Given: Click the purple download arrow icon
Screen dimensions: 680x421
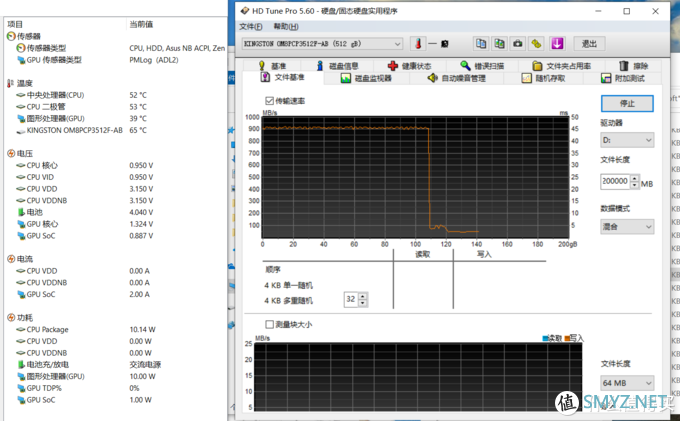Looking at the screenshot, I should 557,44.
